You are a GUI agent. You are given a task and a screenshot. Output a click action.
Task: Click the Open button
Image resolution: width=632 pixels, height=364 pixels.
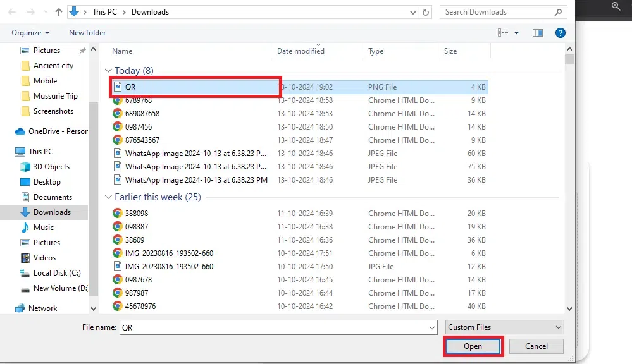point(473,346)
